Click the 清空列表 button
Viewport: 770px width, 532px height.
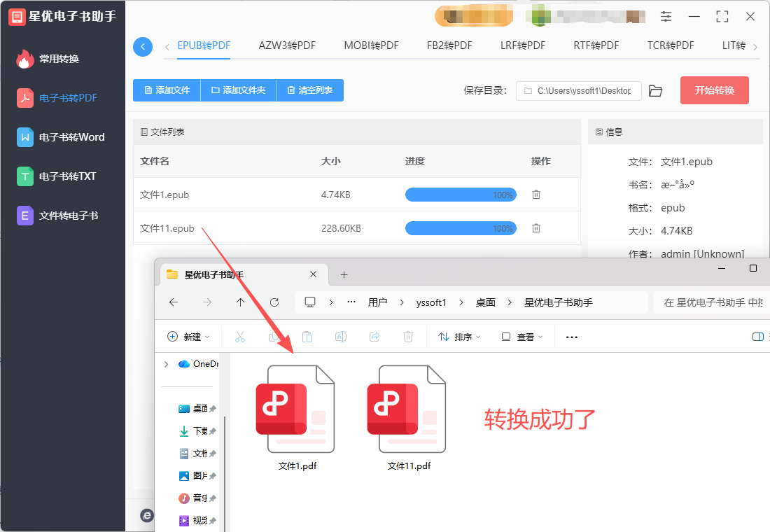pyautogui.click(x=310, y=90)
